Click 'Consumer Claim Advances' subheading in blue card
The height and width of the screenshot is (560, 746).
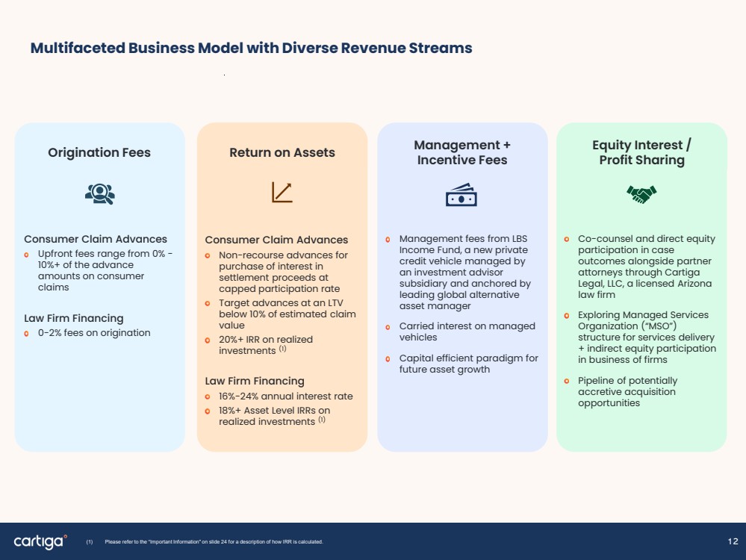point(96,239)
